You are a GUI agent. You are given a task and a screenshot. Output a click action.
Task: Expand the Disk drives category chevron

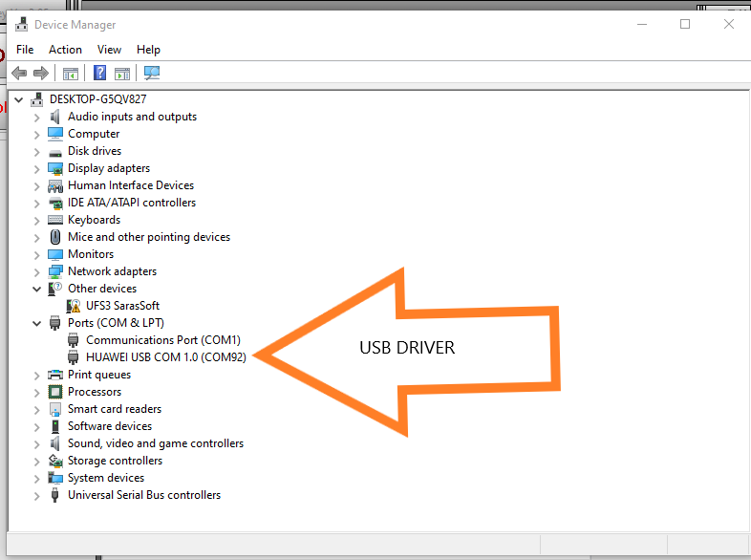pos(37,152)
